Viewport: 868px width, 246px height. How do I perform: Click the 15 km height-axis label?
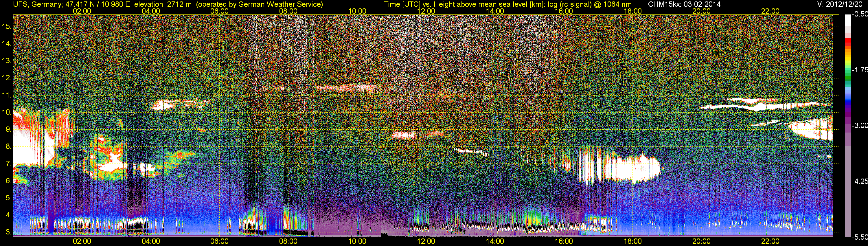pyautogui.click(x=6, y=26)
